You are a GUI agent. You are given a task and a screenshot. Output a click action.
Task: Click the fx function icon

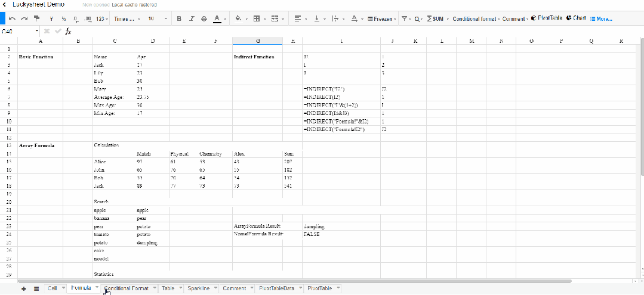point(69,31)
